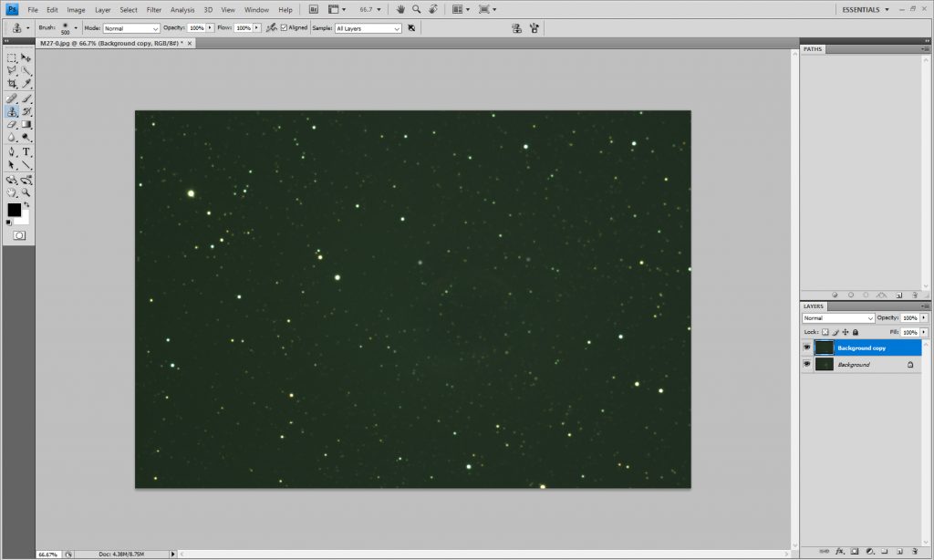Select the Hand tool in toolbox
The width and height of the screenshot is (934, 560).
click(11, 192)
